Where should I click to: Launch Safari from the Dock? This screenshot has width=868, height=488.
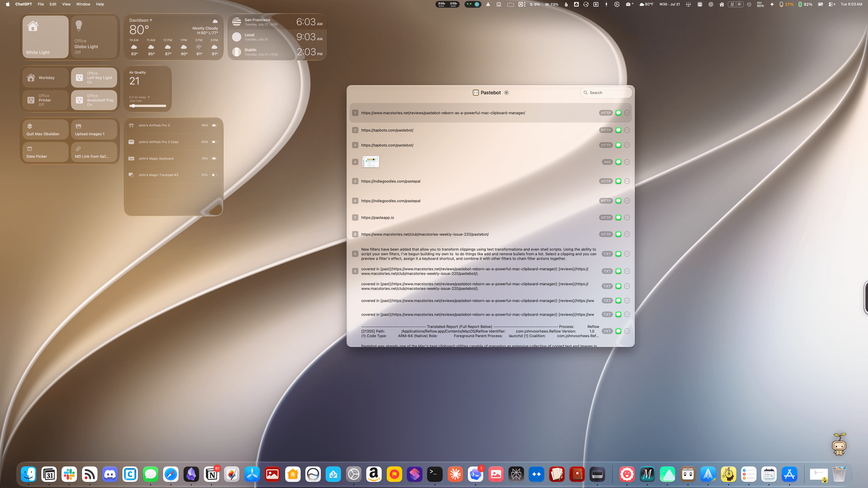click(x=171, y=474)
